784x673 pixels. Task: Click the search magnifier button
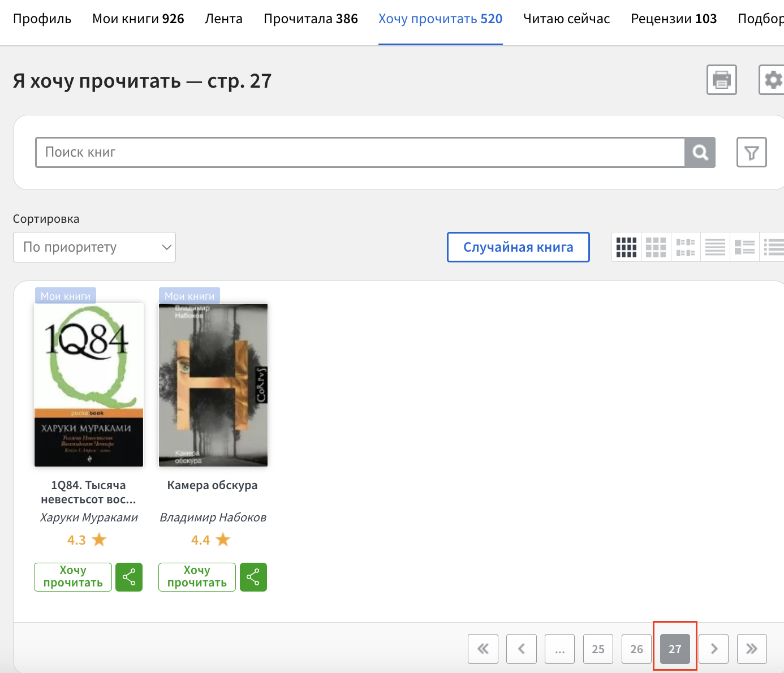coord(700,152)
